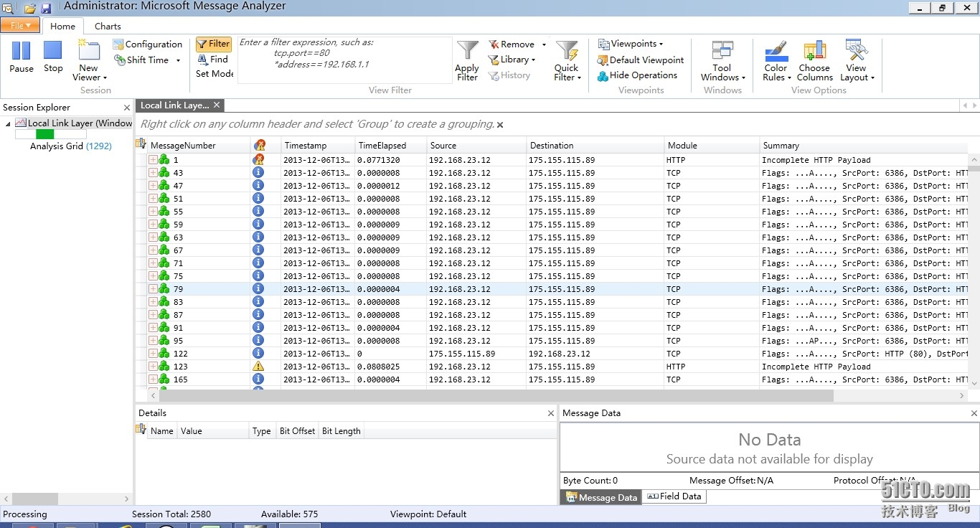Close the Local Link Layer tab
This screenshot has width=980, height=528.
(217, 105)
